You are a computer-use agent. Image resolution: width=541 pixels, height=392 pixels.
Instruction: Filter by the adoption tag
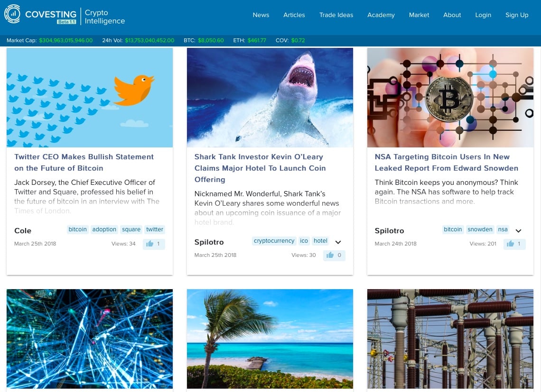click(104, 229)
